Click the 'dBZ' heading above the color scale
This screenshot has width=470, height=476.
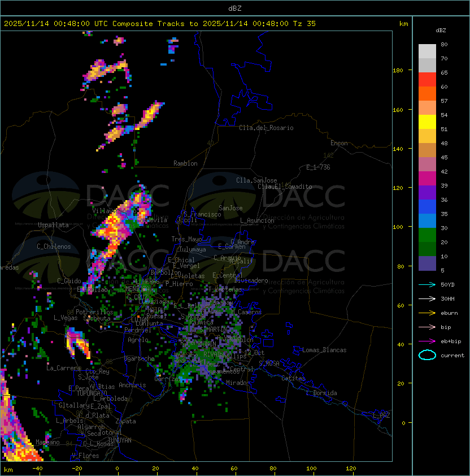[x=441, y=31]
